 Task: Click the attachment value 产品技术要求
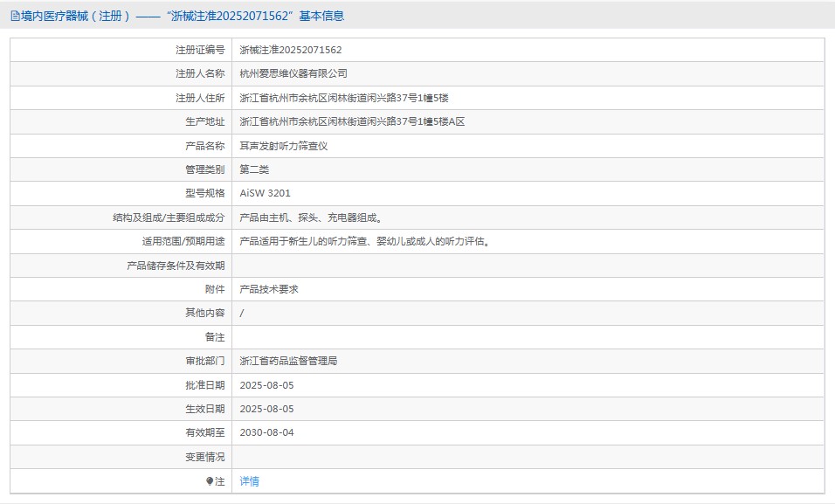(269, 289)
